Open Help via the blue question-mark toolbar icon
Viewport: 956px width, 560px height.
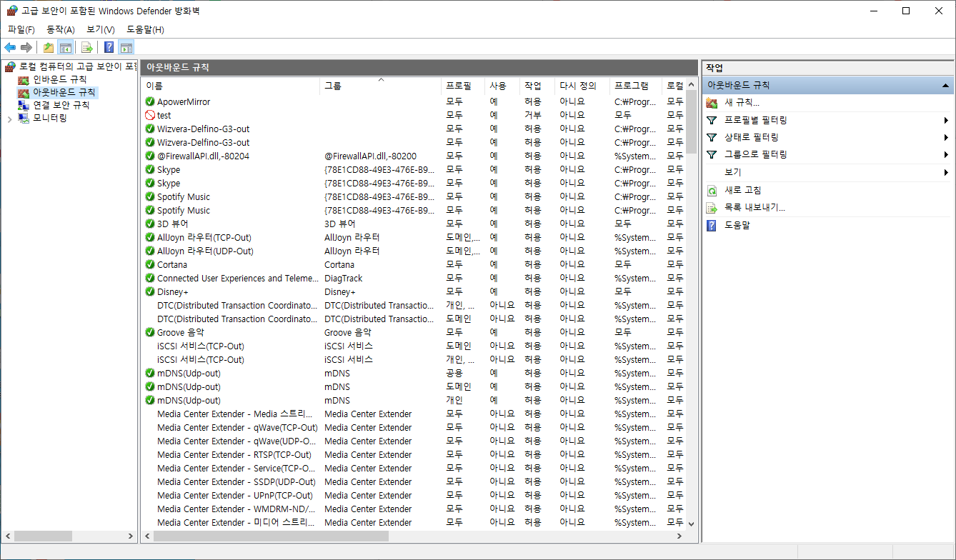(109, 48)
